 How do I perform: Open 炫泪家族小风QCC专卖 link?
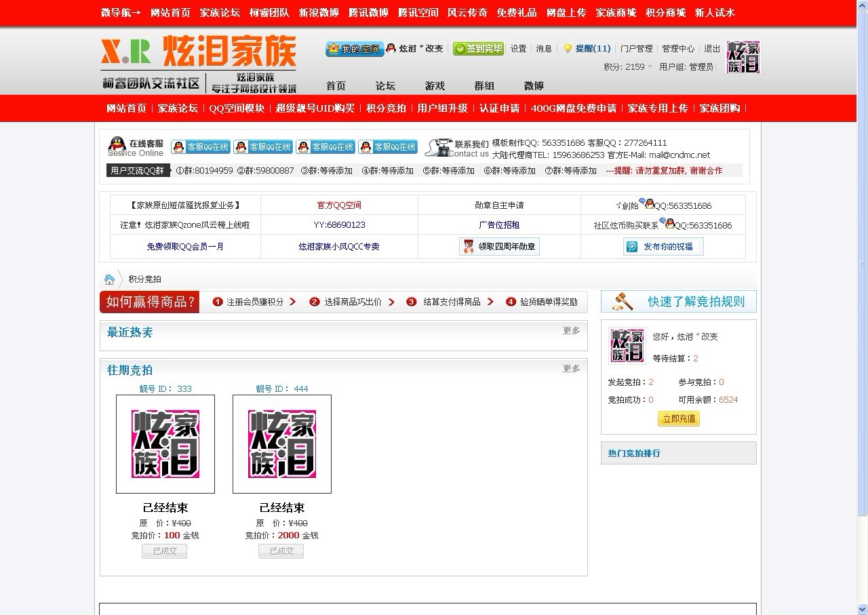(x=339, y=247)
